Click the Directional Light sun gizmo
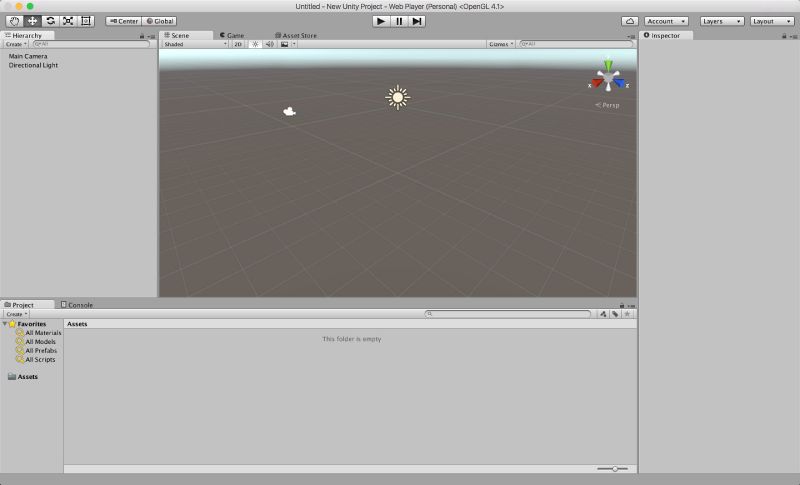 [397, 97]
